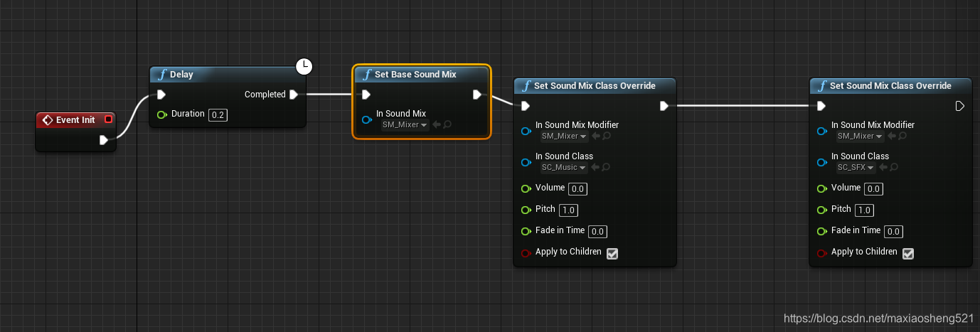Click exec input pin of SC_SFX override node
Image resolution: width=980 pixels, height=332 pixels.
pyautogui.click(x=821, y=106)
